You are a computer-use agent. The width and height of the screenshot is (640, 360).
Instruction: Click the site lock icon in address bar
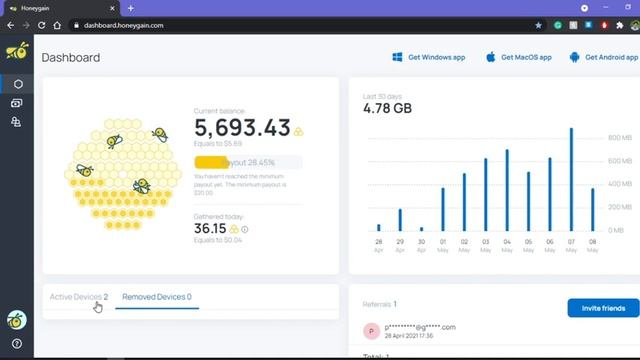(76, 25)
